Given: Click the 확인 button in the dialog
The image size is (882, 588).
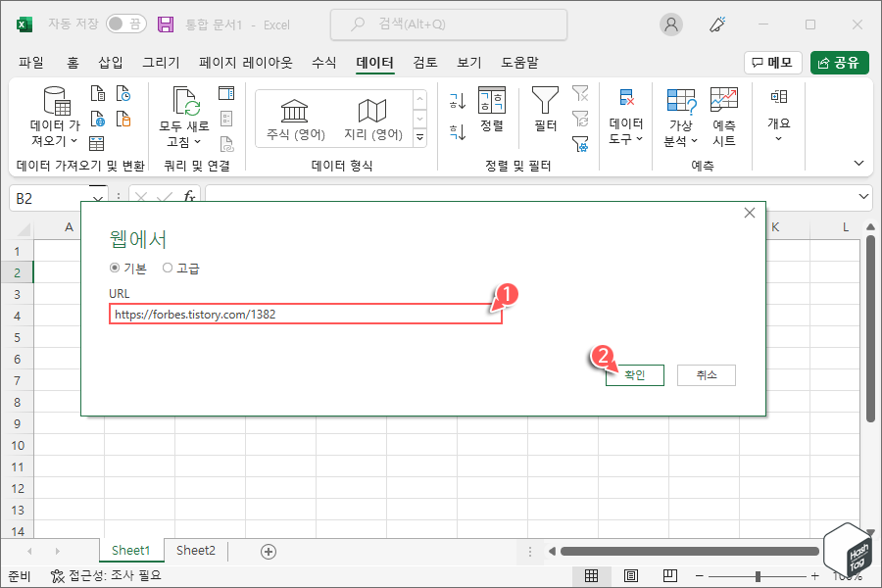Looking at the screenshot, I should pos(634,374).
